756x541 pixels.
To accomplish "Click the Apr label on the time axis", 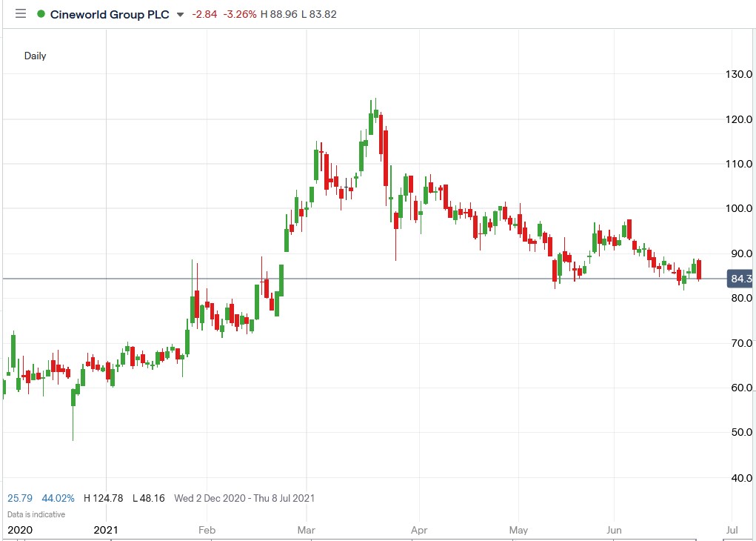I will [418, 530].
